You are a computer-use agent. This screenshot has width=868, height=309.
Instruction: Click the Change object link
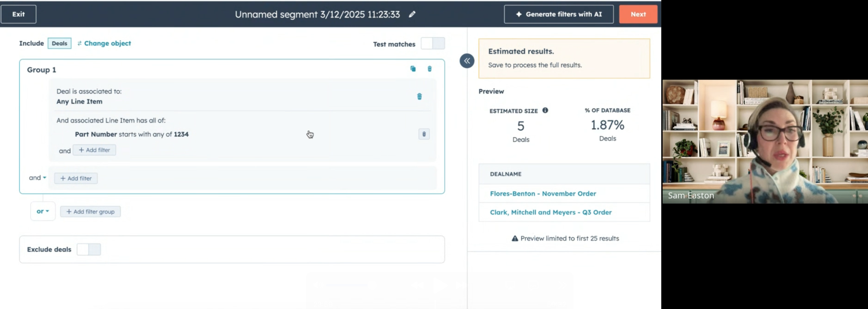107,43
